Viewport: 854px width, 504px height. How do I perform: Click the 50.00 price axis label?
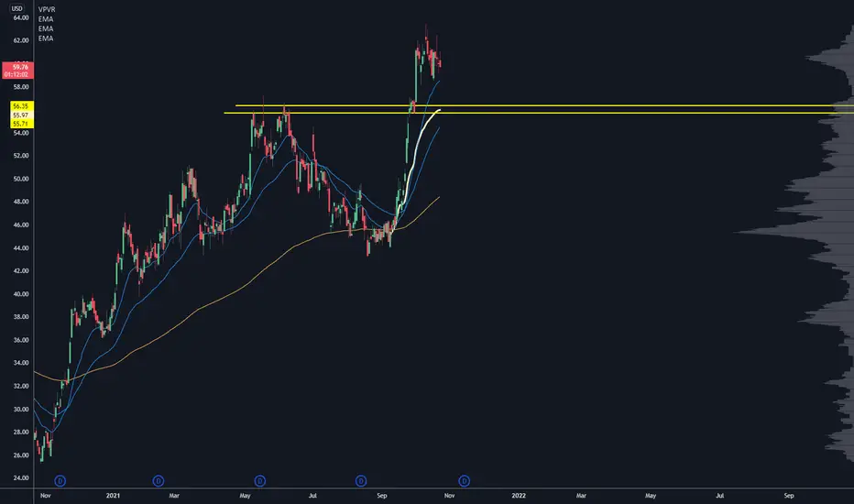click(x=21, y=179)
